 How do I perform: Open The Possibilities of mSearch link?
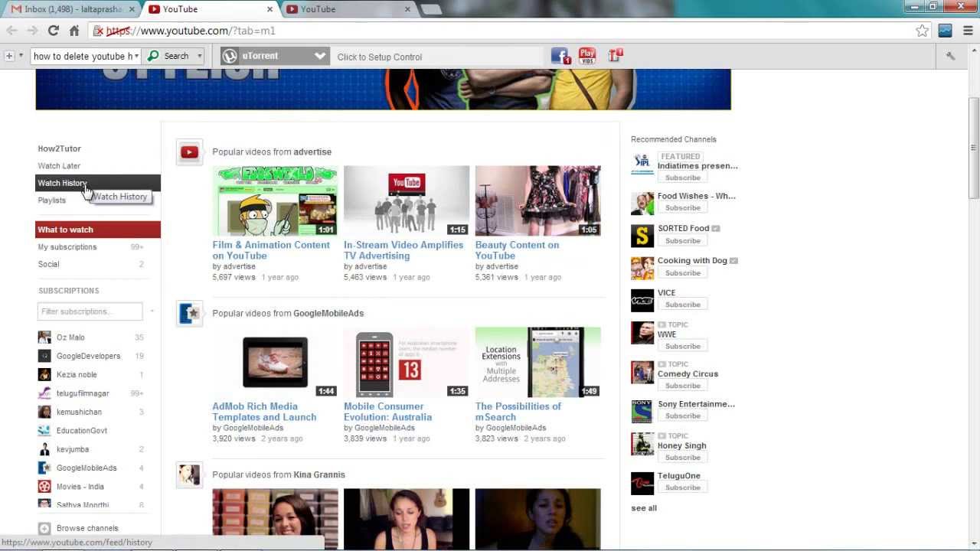point(518,412)
